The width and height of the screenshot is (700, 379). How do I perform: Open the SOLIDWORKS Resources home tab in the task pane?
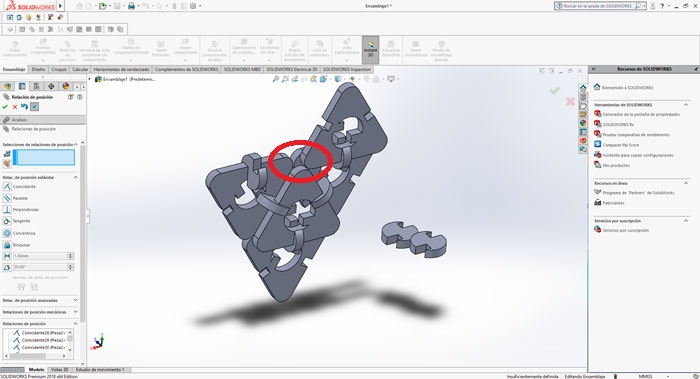click(x=583, y=87)
